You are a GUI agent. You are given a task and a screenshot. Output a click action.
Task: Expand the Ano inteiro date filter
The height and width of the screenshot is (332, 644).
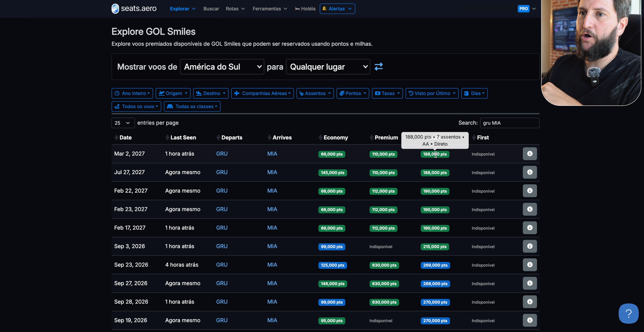[x=132, y=93]
